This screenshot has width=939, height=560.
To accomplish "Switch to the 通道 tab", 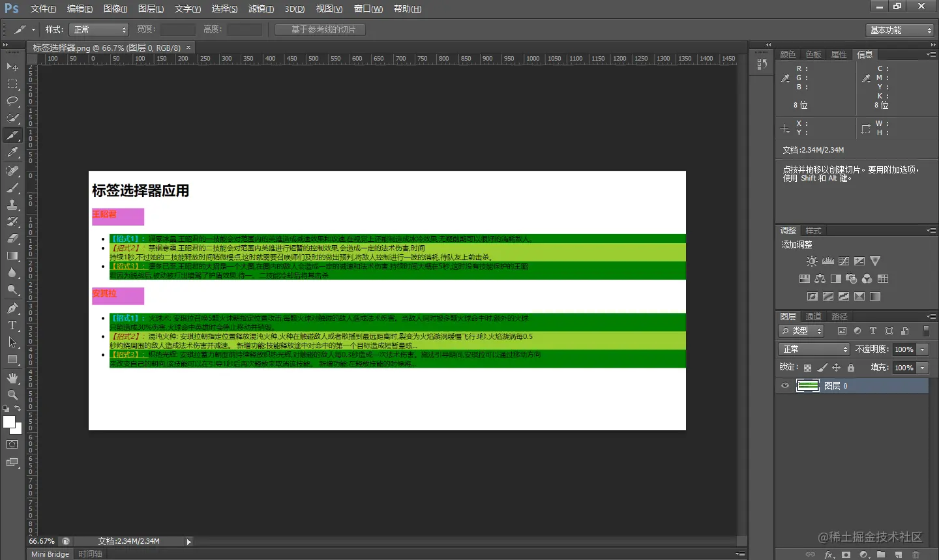I will pyautogui.click(x=813, y=316).
